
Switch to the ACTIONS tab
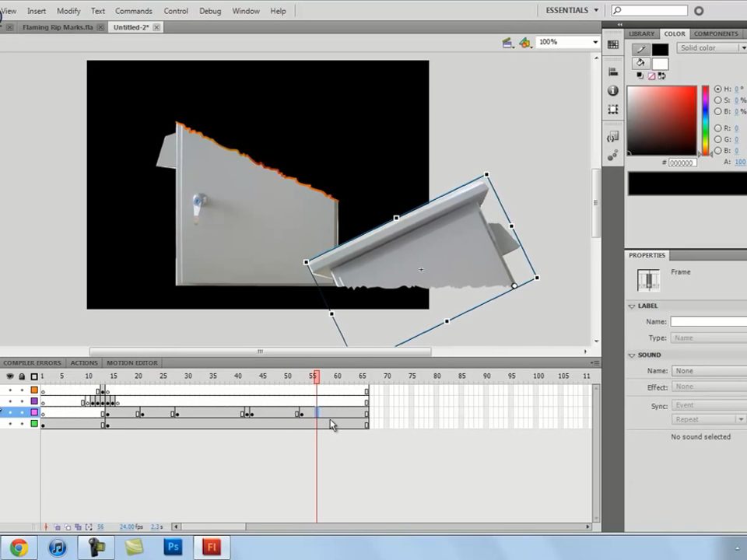(x=84, y=363)
